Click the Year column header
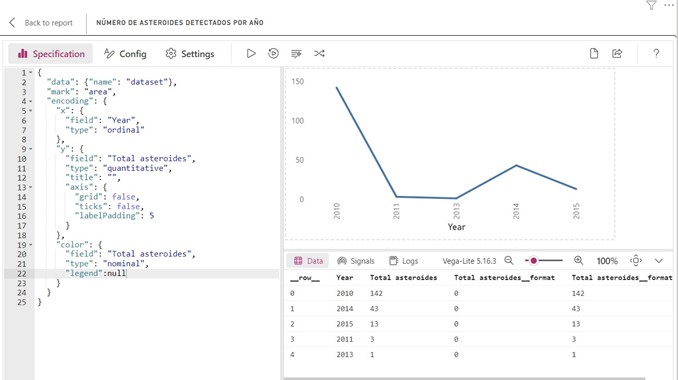The width and height of the screenshot is (678, 380). [345, 278]
